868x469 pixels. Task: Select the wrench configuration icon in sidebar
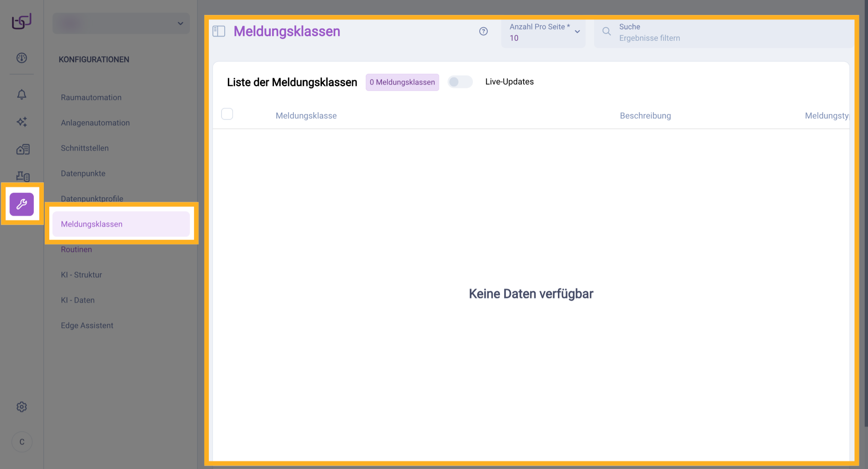pos(22,204)
